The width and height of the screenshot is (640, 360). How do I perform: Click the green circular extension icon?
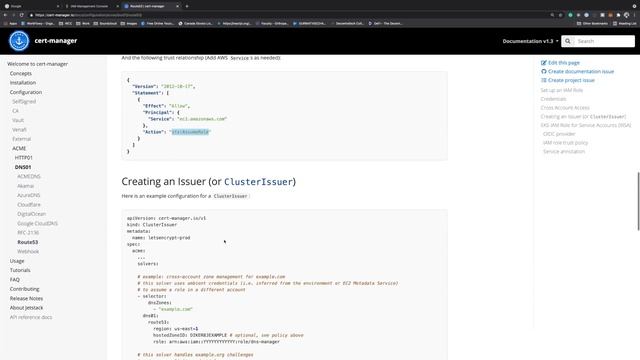[x=570, y=15]
